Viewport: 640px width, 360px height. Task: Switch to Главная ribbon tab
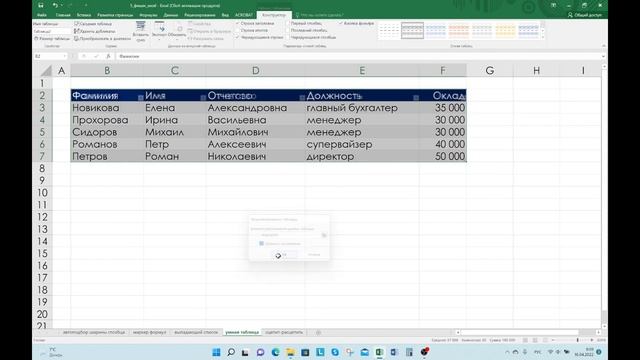(63, 15)
